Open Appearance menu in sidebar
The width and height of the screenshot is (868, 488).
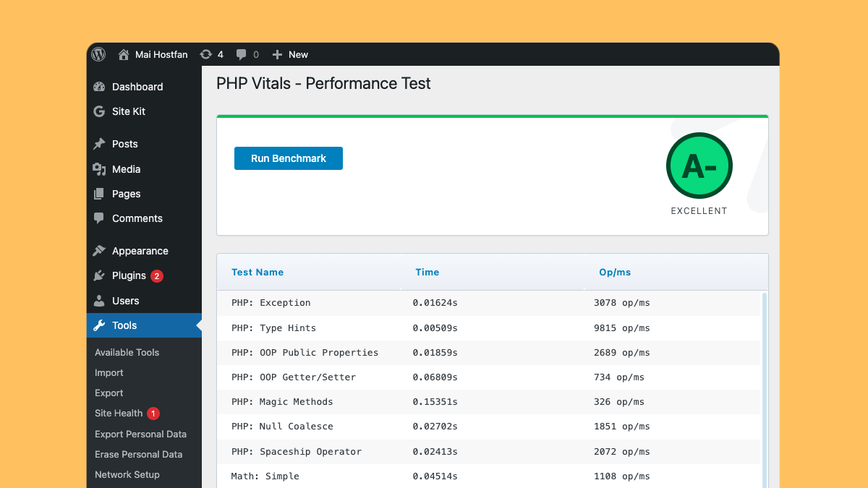(140, 251)
